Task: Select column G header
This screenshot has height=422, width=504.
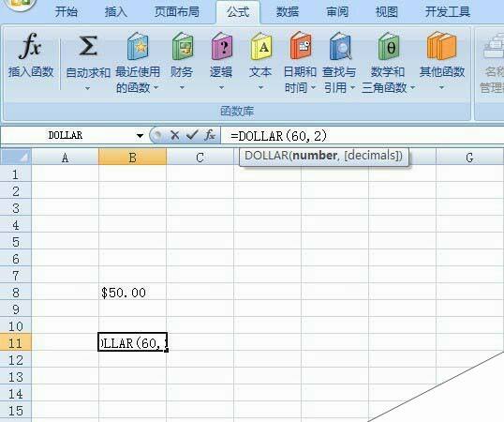Action: 470,157
